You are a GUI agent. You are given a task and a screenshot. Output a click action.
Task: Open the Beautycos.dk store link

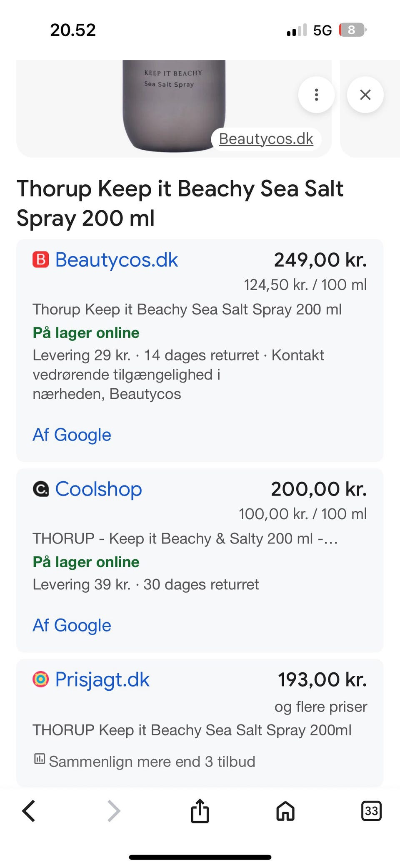click(116, 260)
